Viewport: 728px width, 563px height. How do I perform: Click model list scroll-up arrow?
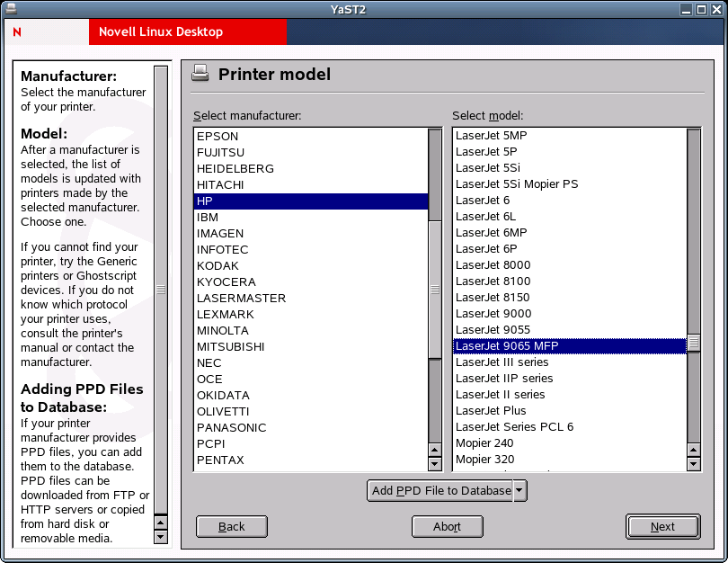694,449
